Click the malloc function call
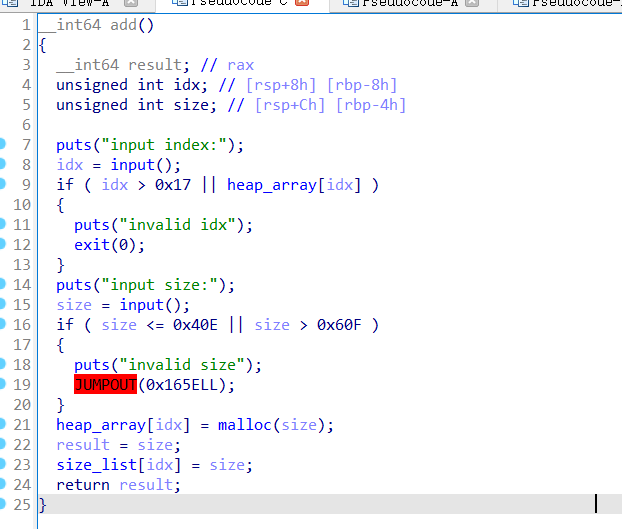 [x=247, y=425]
